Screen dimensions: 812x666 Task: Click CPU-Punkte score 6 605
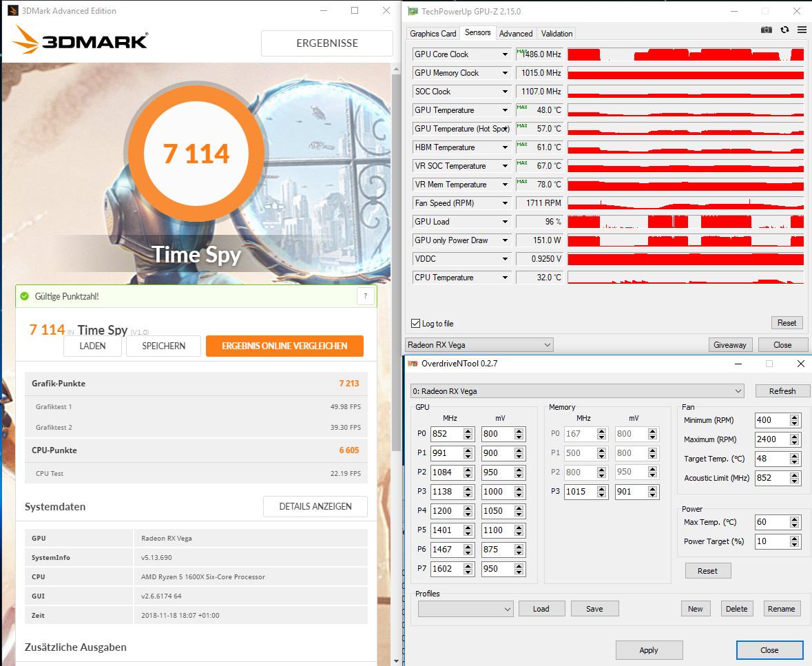[x=349, y=450]
